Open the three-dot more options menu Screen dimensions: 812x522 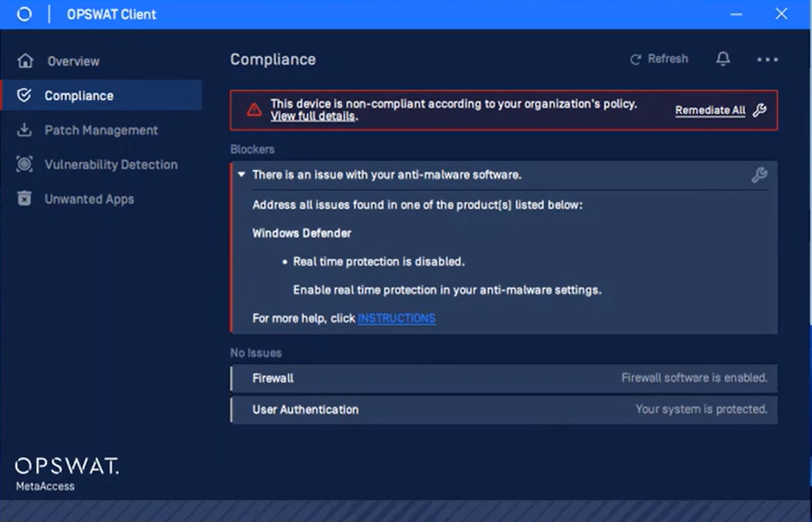click(x=767, y=60)
